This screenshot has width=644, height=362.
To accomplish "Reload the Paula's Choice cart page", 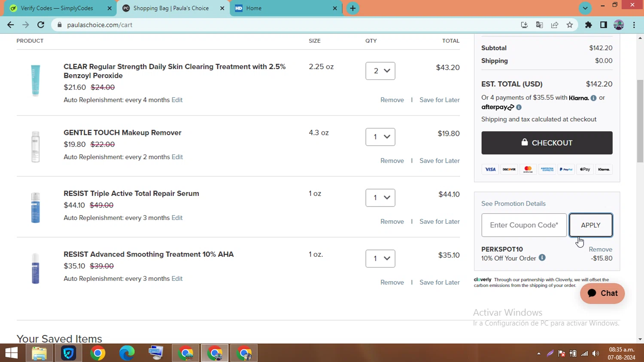I will [41, 25].
